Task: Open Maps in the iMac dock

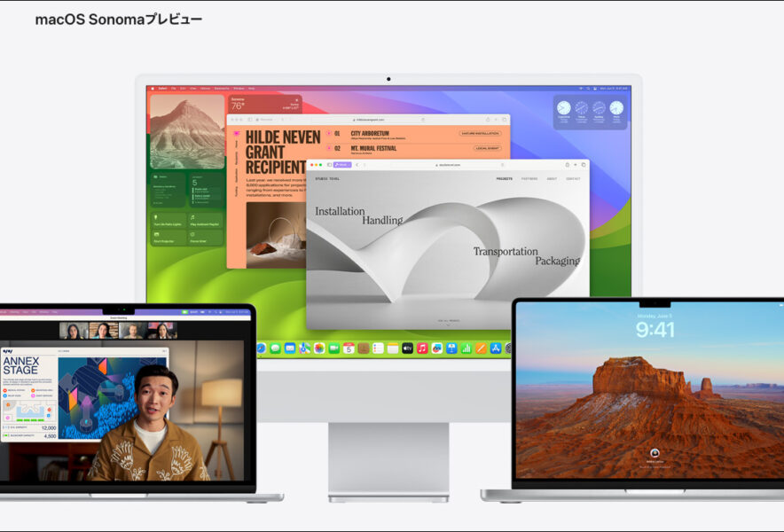Action: click(x=304, y=348)
